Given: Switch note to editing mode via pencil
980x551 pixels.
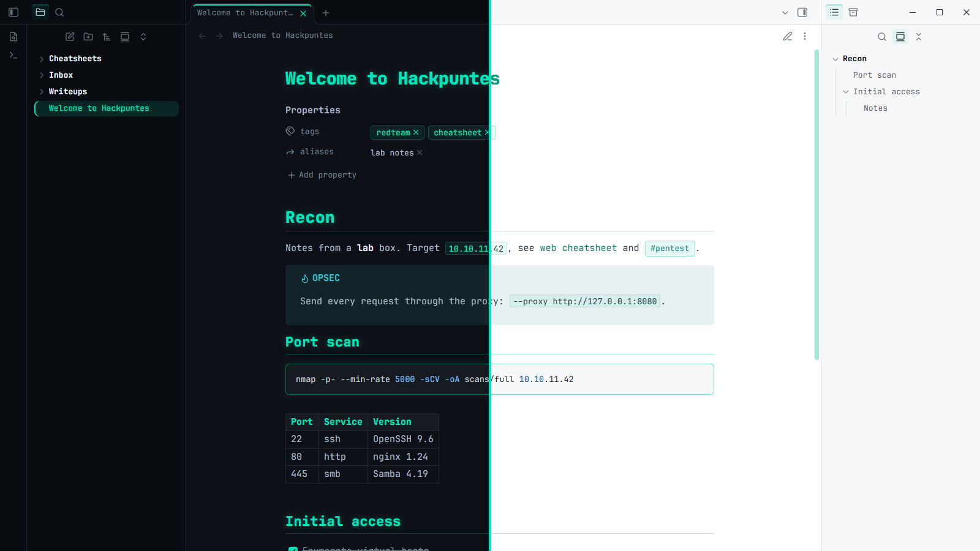Looking at the screenshot, I should coord(788,37).
